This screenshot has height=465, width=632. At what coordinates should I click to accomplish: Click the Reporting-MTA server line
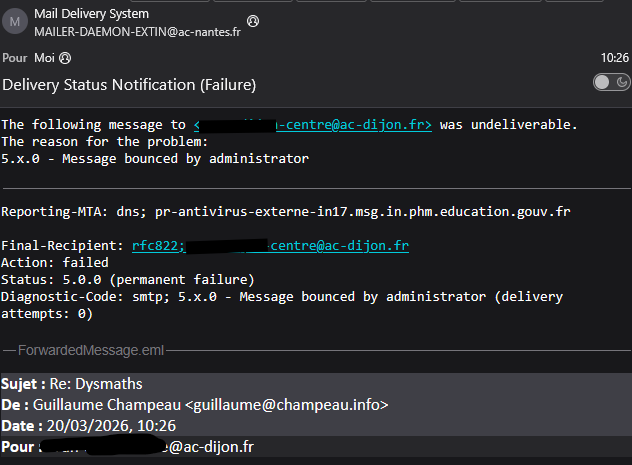click(286, 212)
